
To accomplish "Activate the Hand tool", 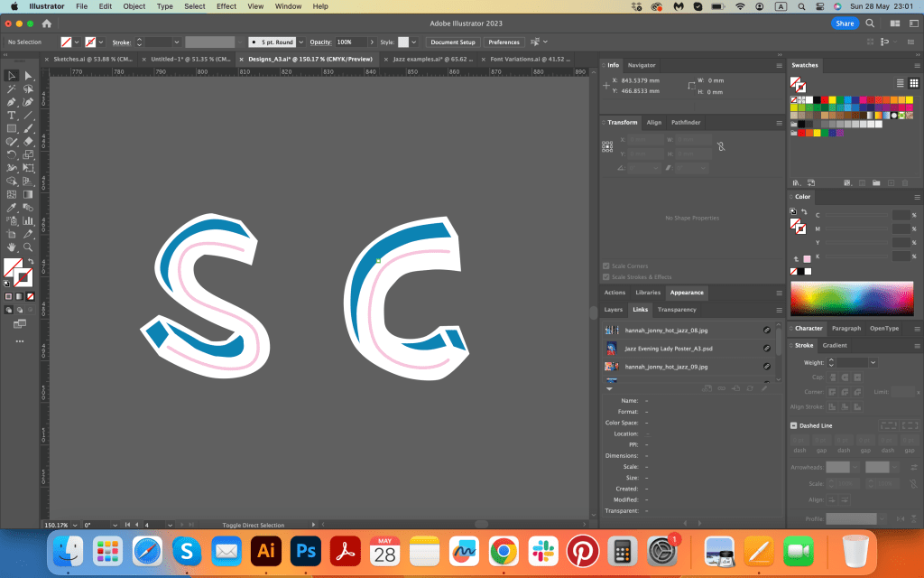I will tap(12, 247).
